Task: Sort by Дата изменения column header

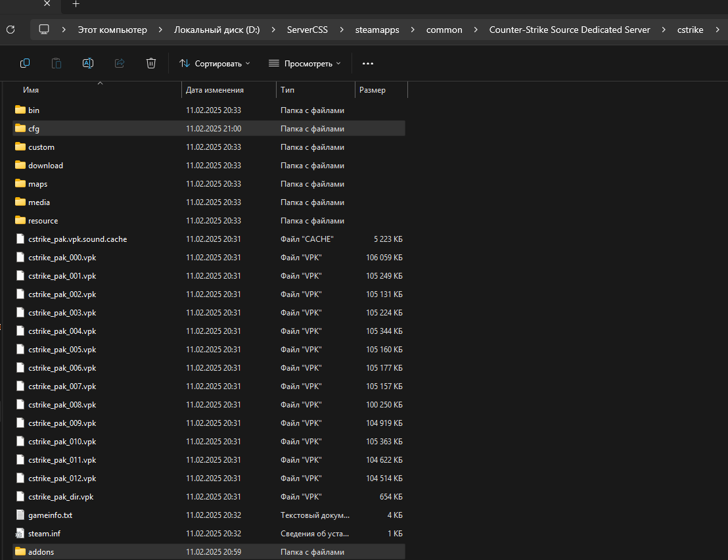Action: click(x=214, y=90)
